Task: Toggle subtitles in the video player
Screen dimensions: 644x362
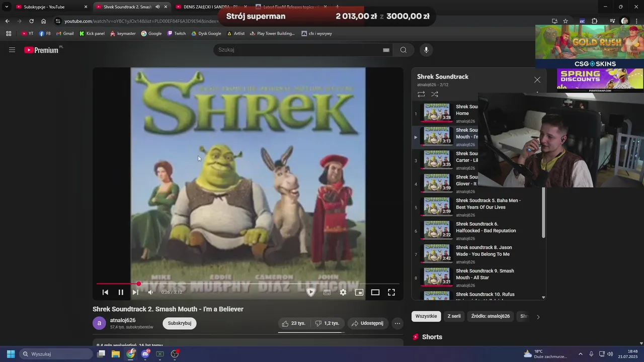Action: 327,292
